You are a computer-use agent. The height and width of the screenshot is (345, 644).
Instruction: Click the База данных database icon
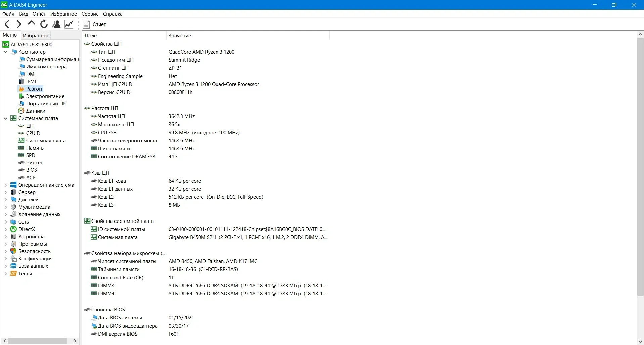tap(13, 266)
